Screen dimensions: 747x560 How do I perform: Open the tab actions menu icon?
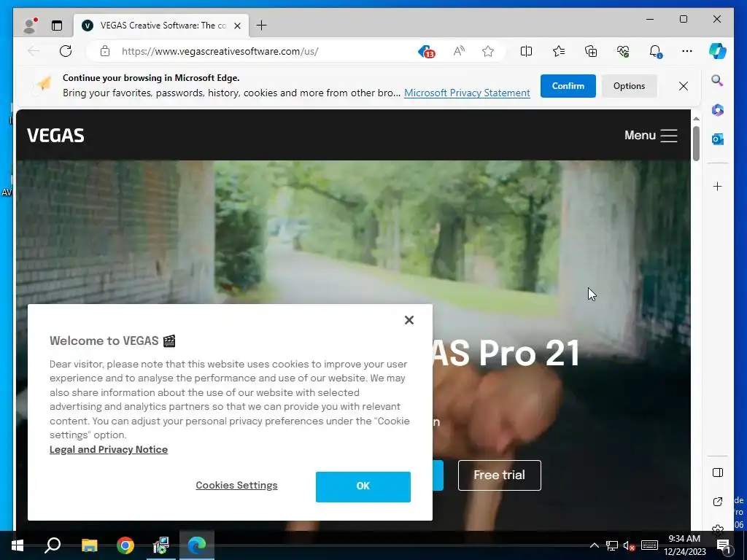click(57, 26)
